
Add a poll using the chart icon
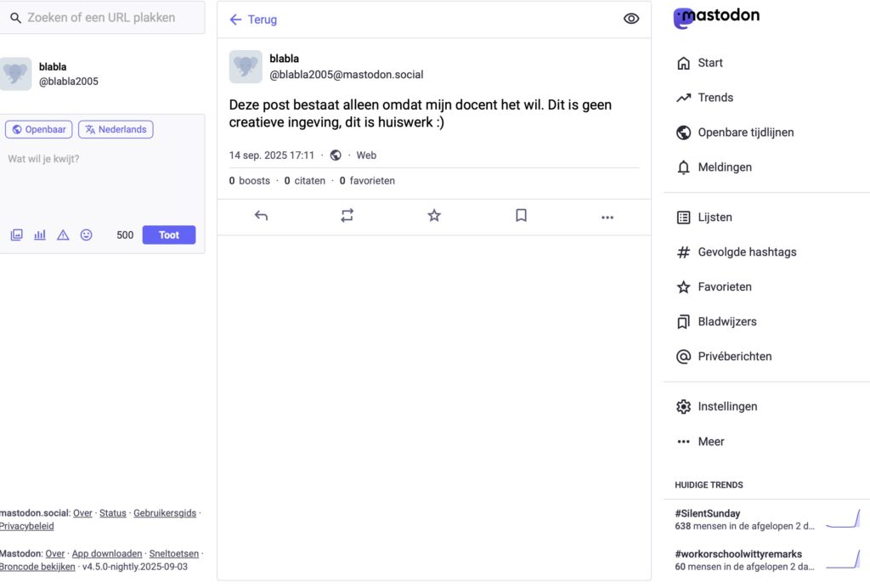[40, 235]
